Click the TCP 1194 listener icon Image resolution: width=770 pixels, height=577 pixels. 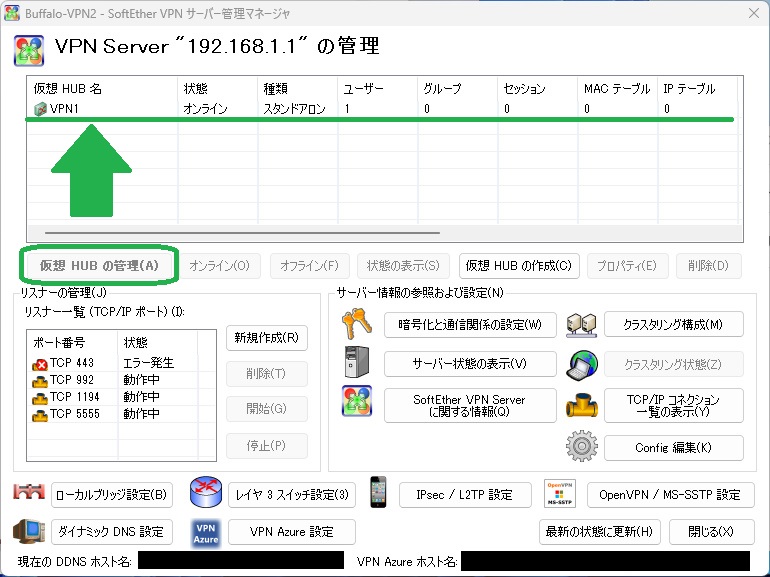[39, 398]
